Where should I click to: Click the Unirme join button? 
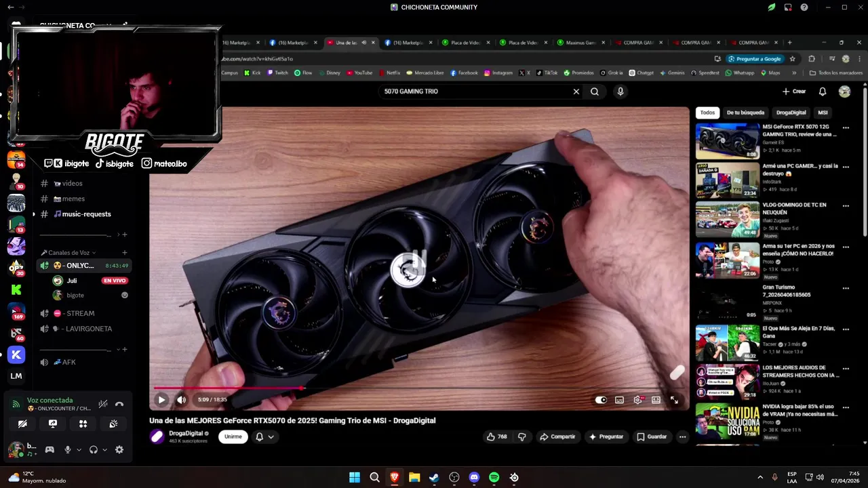pos(233,436)
